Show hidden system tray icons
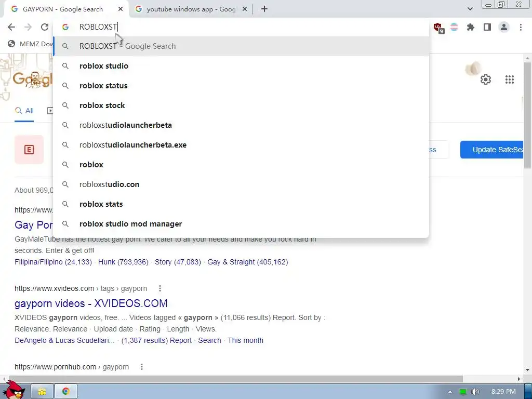The height and width of the screenshot is (399, 532). (x=450, y=392)
